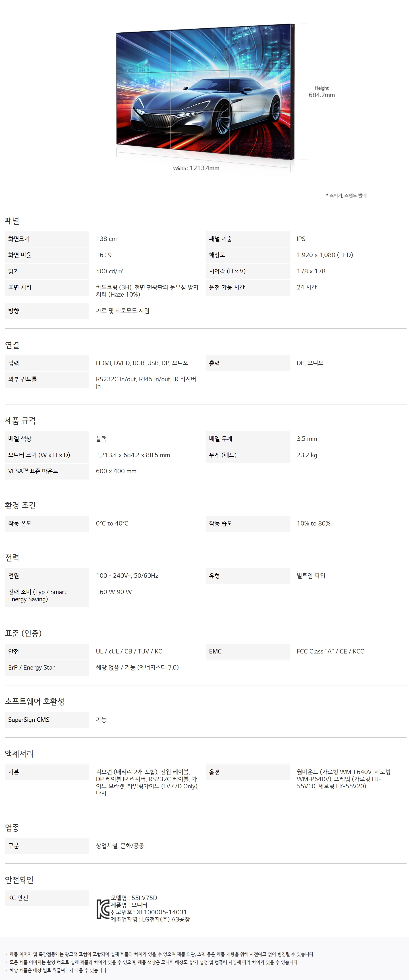Click the 화면크기 spec label

point(19,239)
